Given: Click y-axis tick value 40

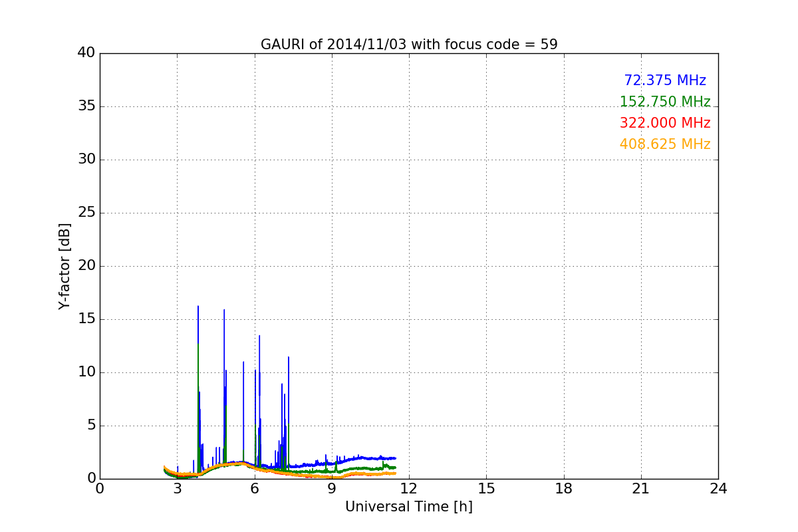Looking at the screenshot, I should (x=86, y=53).
